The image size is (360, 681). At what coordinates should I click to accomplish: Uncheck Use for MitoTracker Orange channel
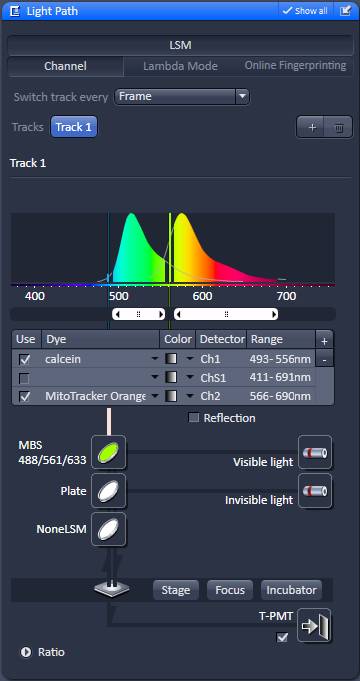tap(25, 396)
